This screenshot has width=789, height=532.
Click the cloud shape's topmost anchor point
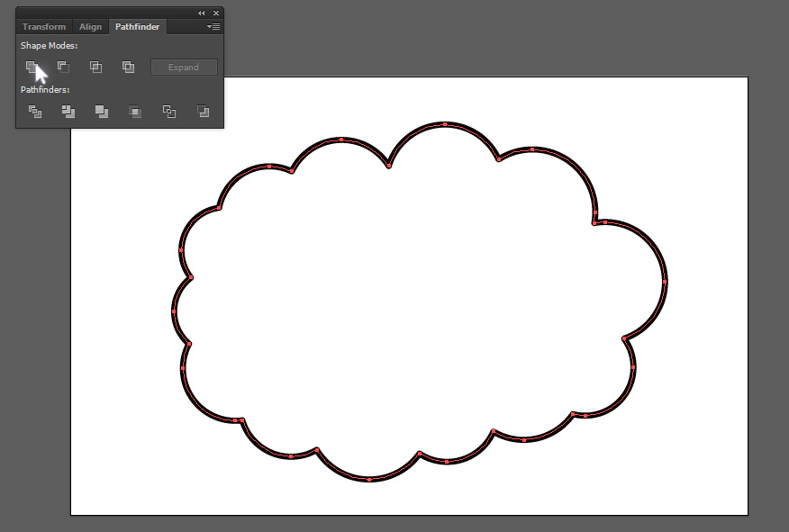[x=445, y=124]
